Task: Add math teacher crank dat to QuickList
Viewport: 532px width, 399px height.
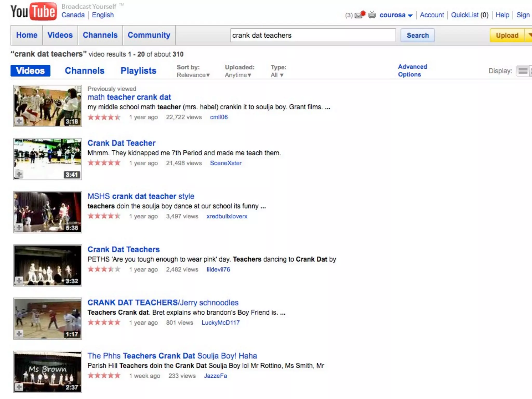Action: [19, 121]
